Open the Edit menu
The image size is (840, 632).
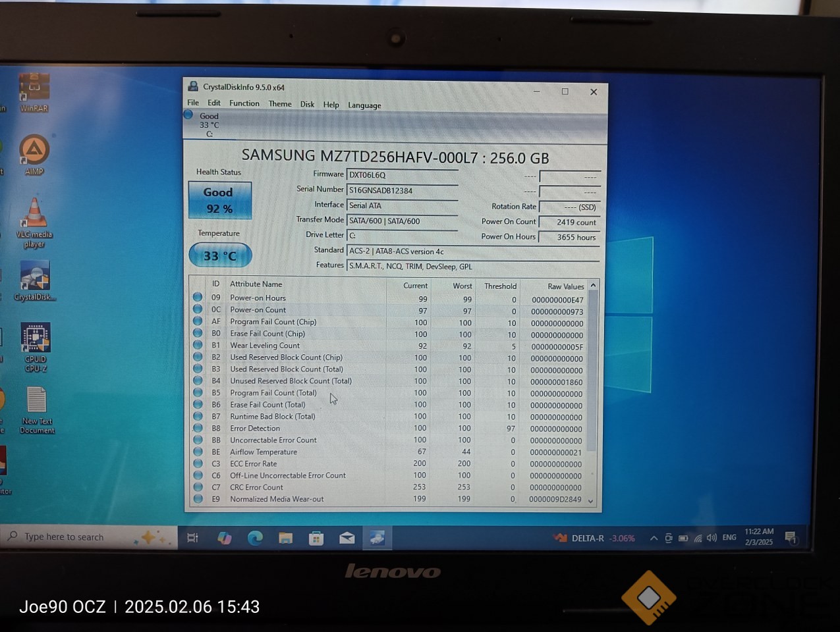coord(214,103)
